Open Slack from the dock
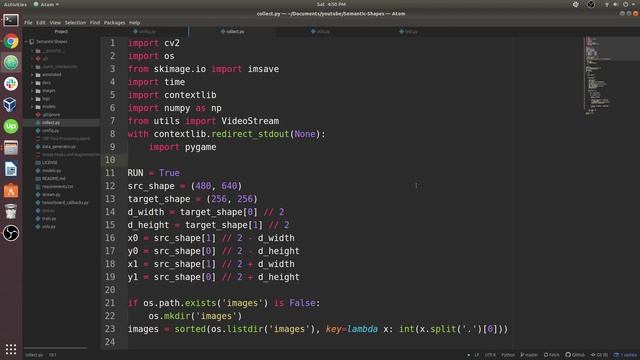Image resolution: width=640 pixels, height=360 pixels. click(11, 84)
